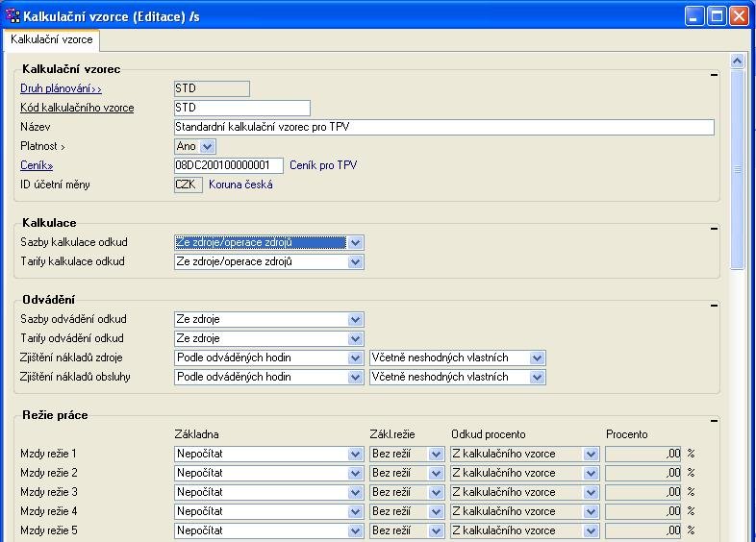Click the ID účetní měny CZK field
This screenshot has width=756, height=542.
pyautogui.click(x=188, y=185)
